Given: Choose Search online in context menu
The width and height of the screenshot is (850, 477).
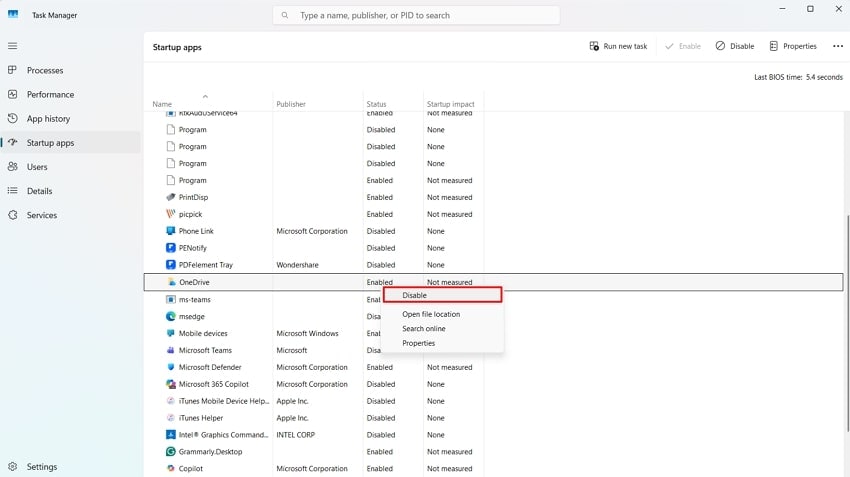Looking at the screenshot, I should [424, 328].
